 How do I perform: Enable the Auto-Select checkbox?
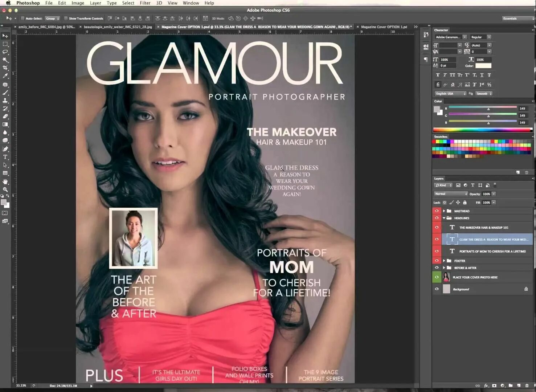pyautogui.click(x=22, y=18)
